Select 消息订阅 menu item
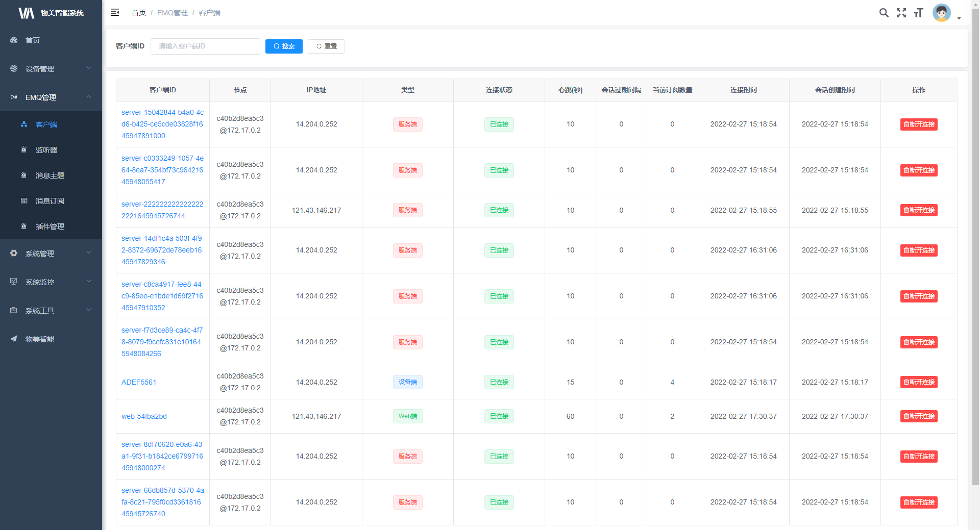 click(x=50, y=201)
